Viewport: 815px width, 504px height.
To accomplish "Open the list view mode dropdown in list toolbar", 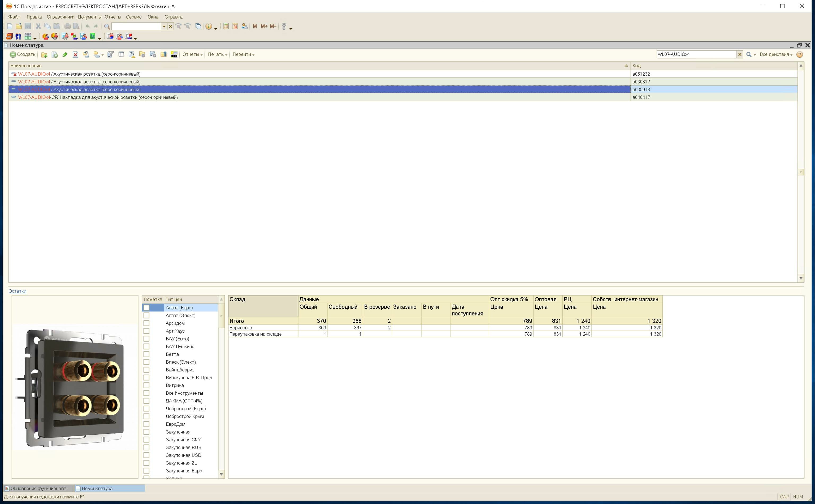I will point(98,55).
